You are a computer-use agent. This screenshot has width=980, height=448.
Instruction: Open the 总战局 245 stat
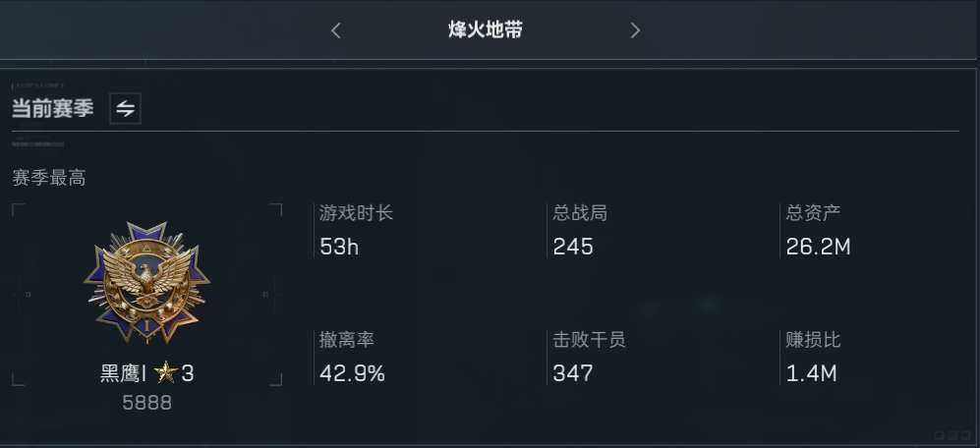[x=580, y=230]
